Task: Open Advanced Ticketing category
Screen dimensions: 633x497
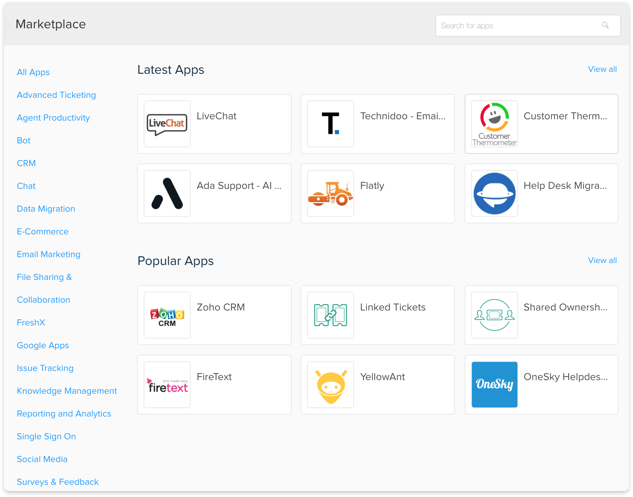Action: [57, 95]
